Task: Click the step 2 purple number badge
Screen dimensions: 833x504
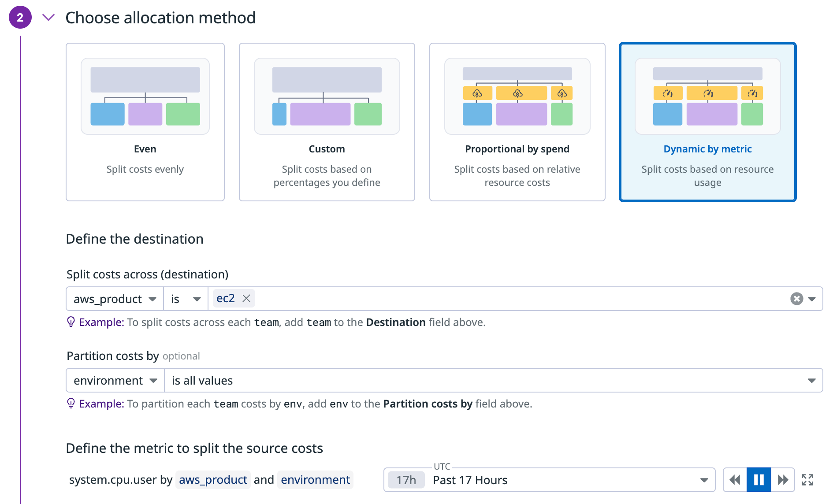Action: [20, 18]
